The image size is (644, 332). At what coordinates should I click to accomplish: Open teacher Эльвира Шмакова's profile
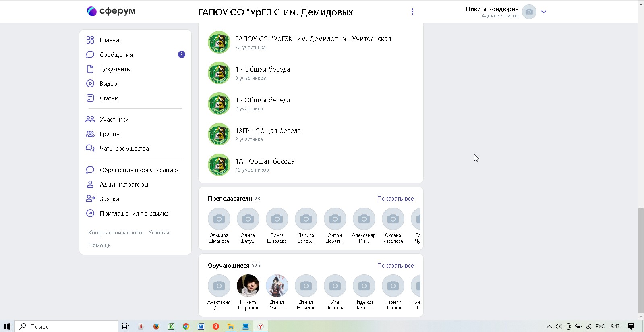[219, 226]
